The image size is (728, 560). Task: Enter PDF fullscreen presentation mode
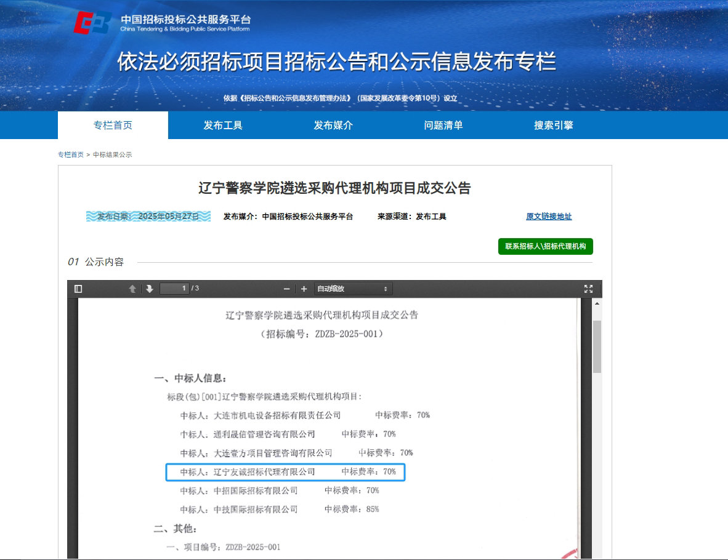[x=588, y=289]
